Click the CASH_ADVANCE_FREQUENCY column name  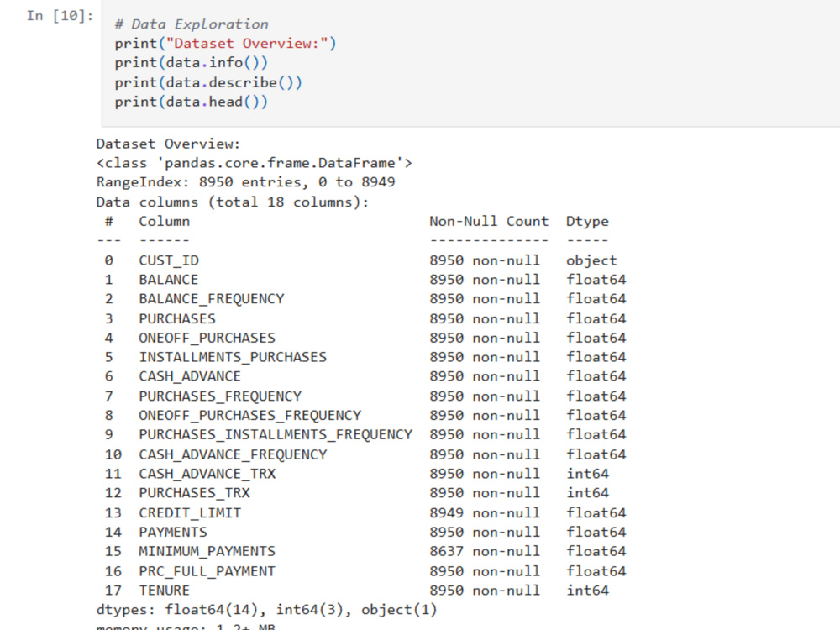pos(233,454)
